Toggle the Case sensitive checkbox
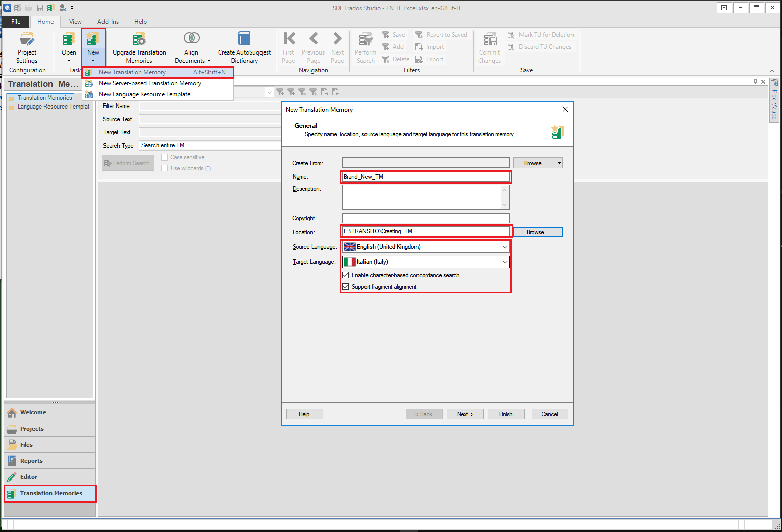This screenshot has width=782, height=532. pyautogui.click(x=164, y=157)
